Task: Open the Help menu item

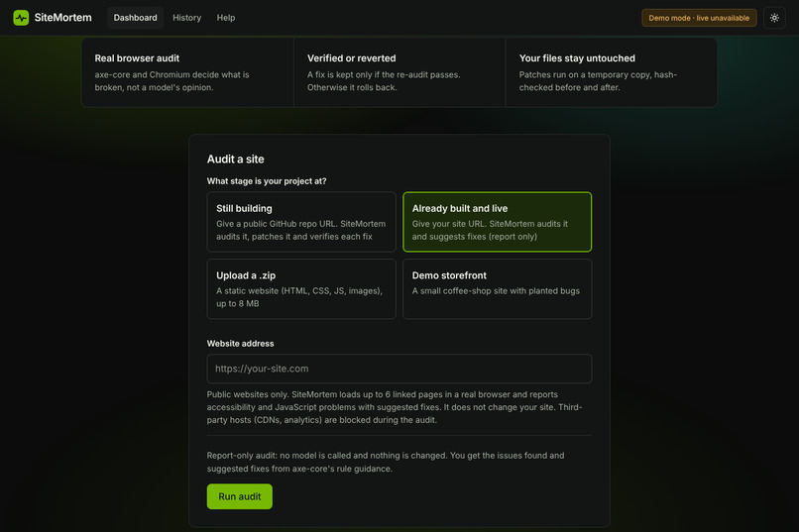Action: (226, 18)
